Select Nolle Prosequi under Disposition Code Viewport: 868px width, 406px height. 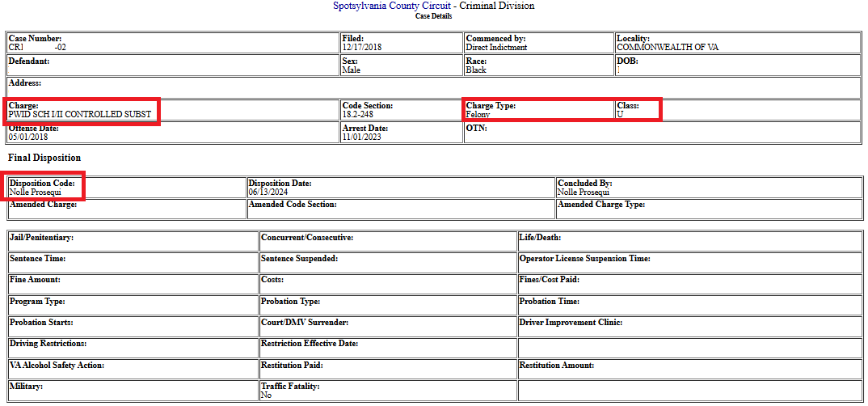pos(36,192)
